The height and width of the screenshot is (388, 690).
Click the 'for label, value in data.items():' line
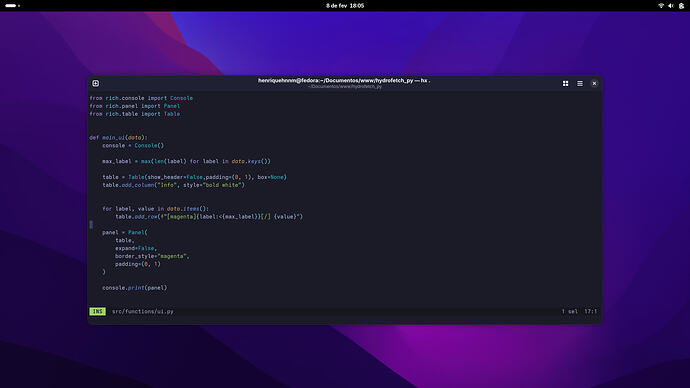[x=155, y=209]
